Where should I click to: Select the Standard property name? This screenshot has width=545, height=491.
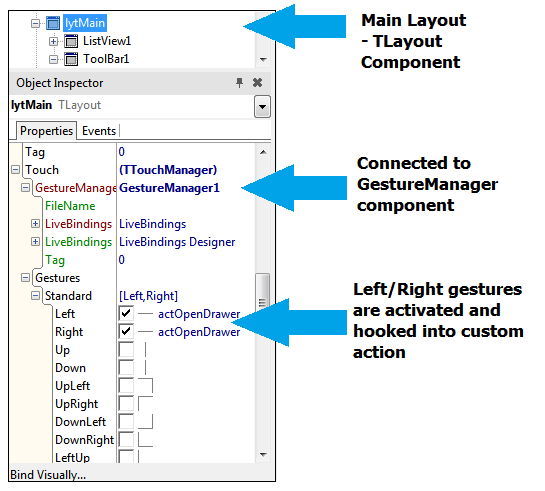68,296
